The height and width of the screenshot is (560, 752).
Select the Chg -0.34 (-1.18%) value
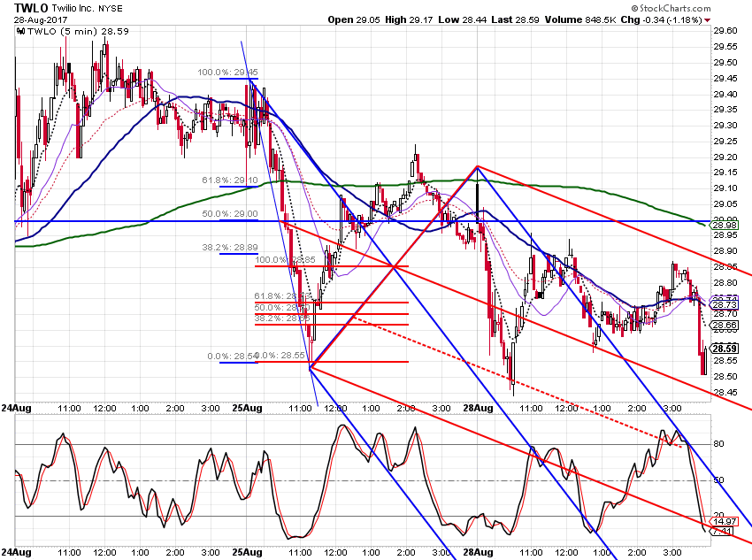pyautogui.click(x=662, y=20)
